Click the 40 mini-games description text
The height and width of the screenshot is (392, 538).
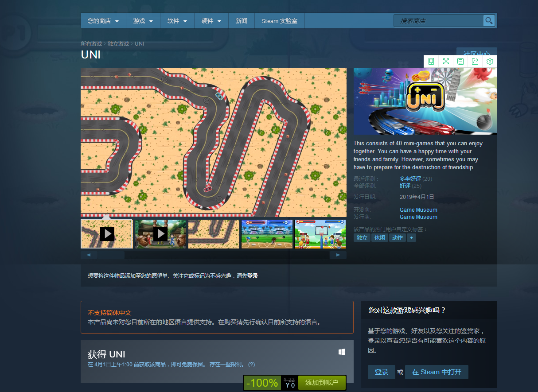[418, 155]
